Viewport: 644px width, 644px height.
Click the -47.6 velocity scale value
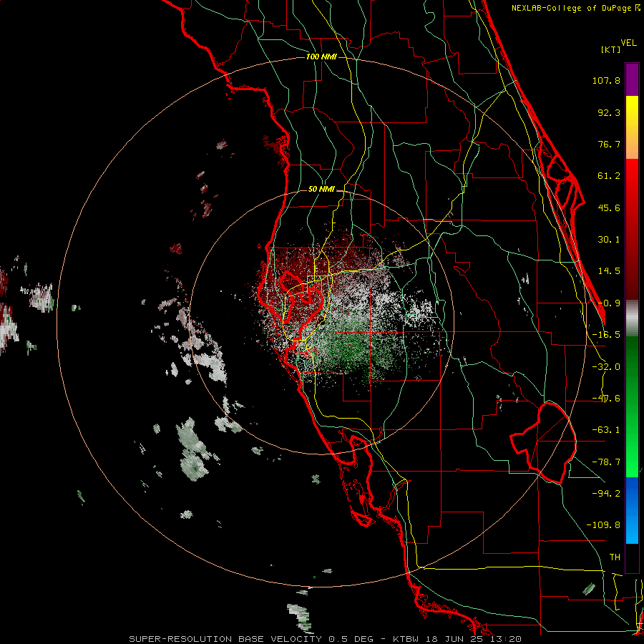coord(606,399)
